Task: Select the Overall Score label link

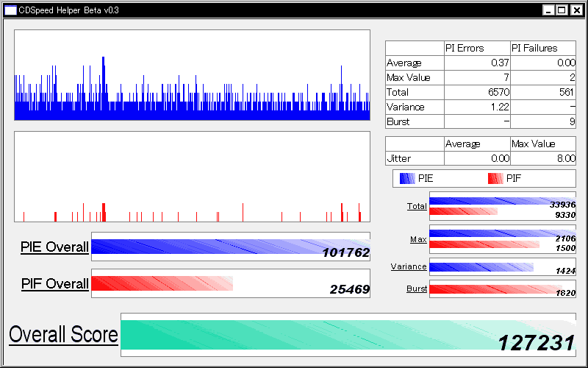Action: tap(63, 336)
